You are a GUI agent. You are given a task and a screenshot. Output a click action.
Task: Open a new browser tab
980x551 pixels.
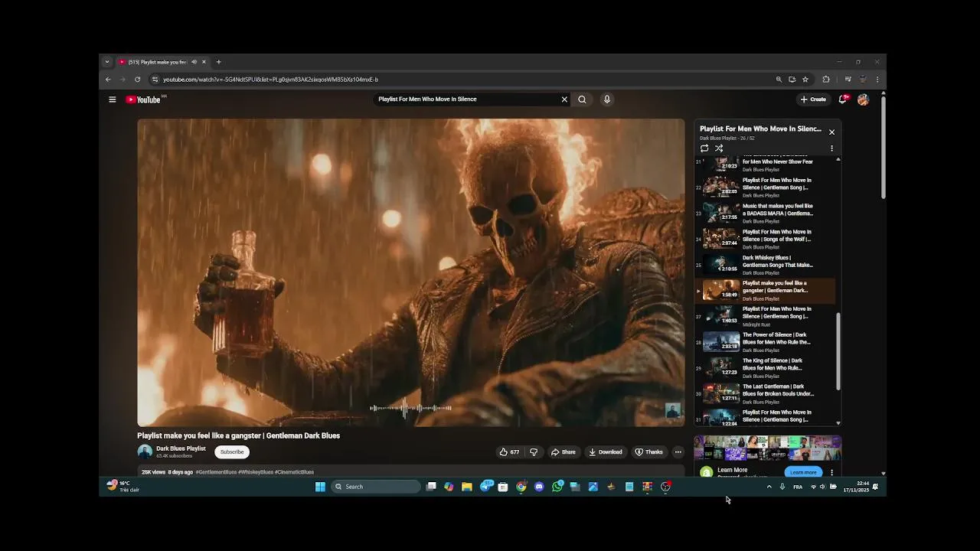(218, 62)
